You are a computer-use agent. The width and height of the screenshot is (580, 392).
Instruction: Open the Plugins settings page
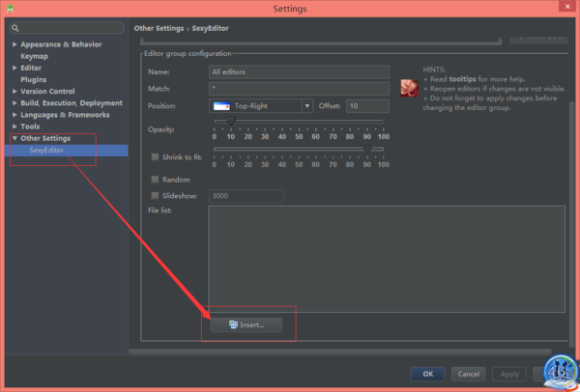[34, 79]
